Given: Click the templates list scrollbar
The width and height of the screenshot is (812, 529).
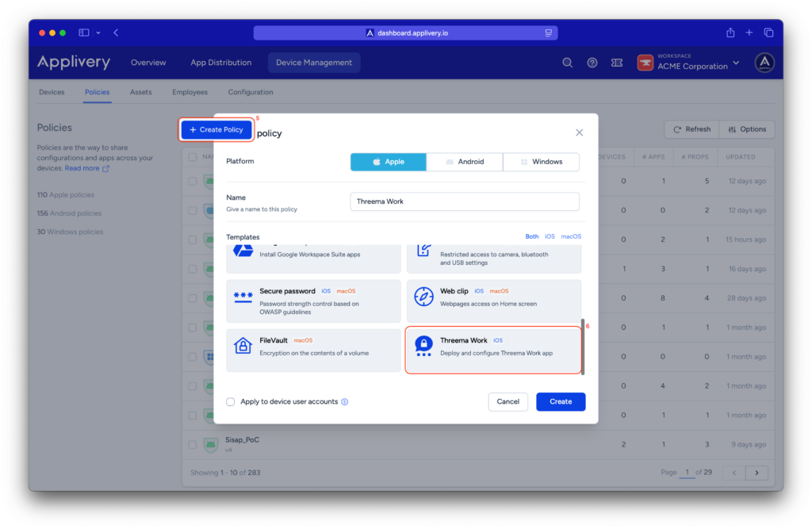Looking at the screenshot, I should click(x=583, y=347).
